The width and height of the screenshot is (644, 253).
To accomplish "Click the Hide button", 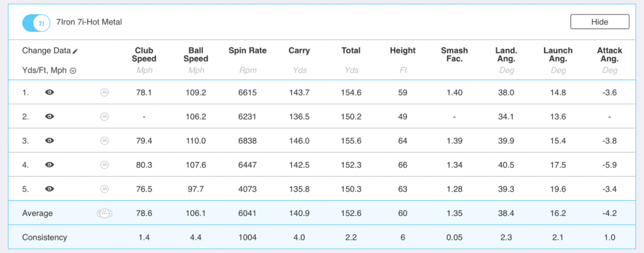I will point(599,22).
